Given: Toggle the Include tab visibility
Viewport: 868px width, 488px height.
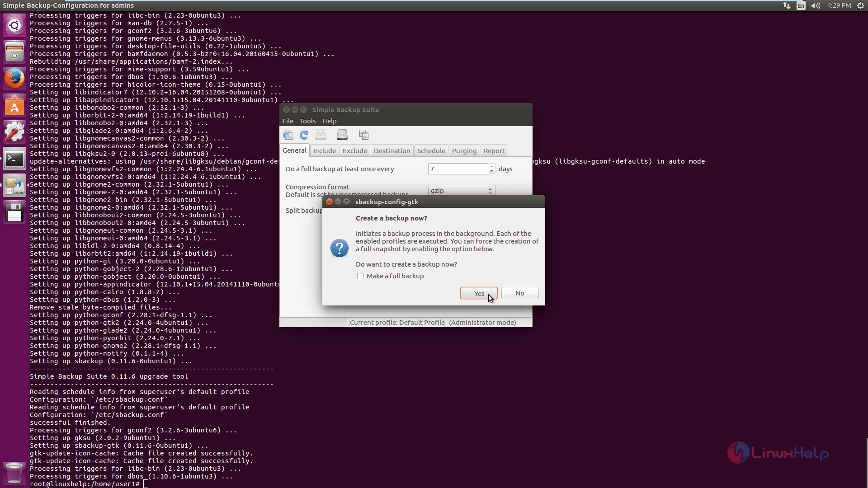Looking at the screenshot, I should (324, 150).
